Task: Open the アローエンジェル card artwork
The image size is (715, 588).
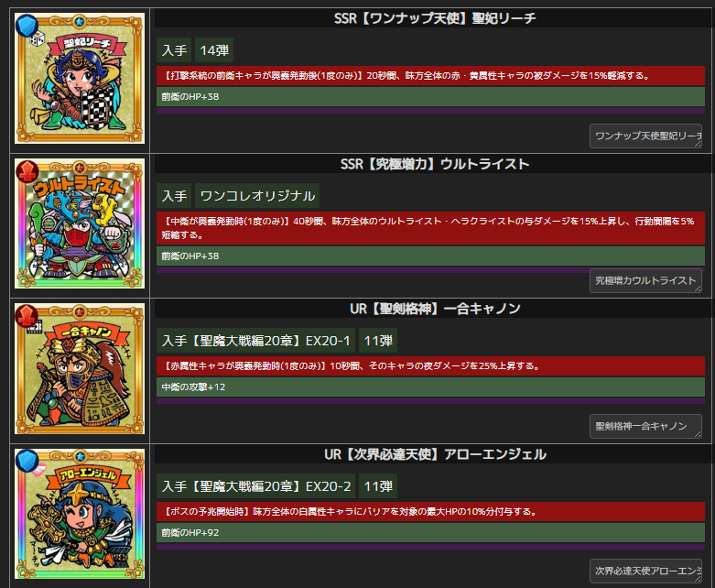Action: pos(80,514)
